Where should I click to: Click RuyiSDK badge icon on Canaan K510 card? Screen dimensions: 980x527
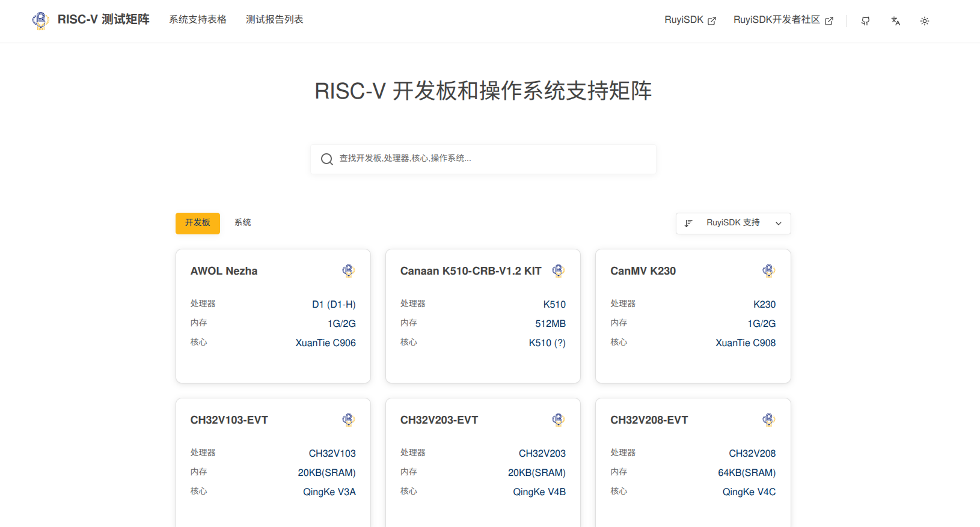tap(559, 271)
